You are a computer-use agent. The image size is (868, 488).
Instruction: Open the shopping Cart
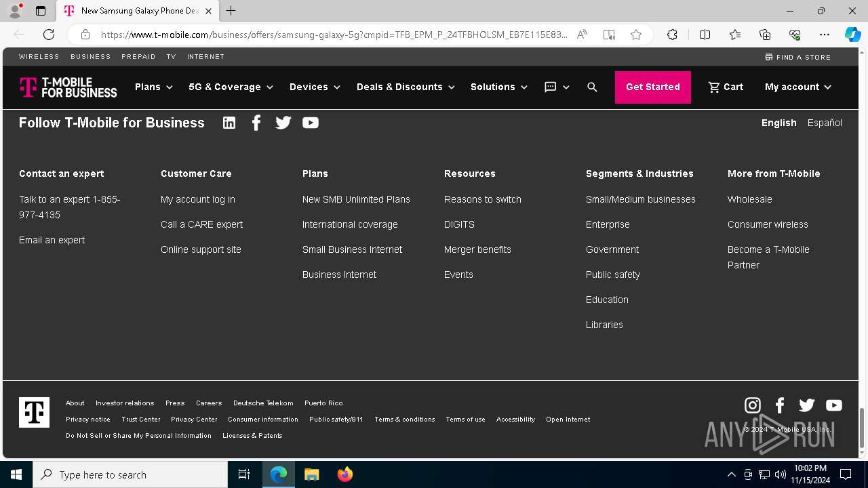(726, 87)
